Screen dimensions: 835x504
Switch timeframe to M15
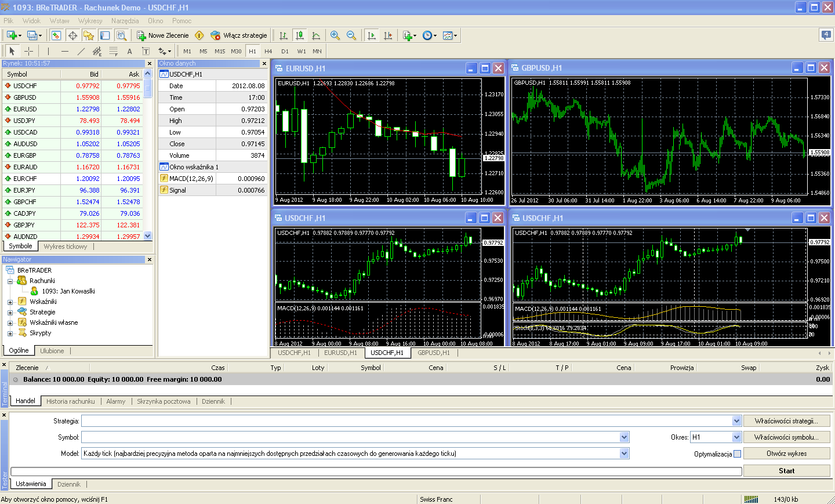tap(220, 51)
